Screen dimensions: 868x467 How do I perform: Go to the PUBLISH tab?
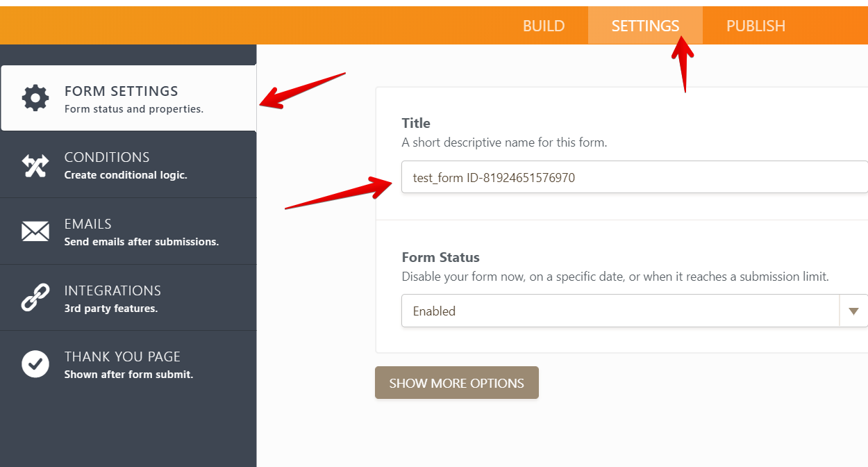756,25
